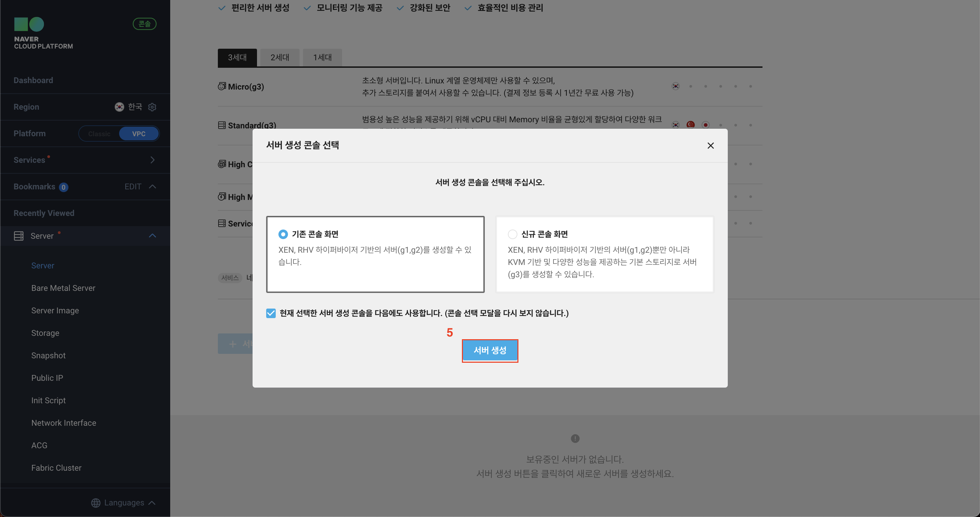Expand the Services menu arrow
The height and width of the screenshot is (517, 980).
click(152, 160)
